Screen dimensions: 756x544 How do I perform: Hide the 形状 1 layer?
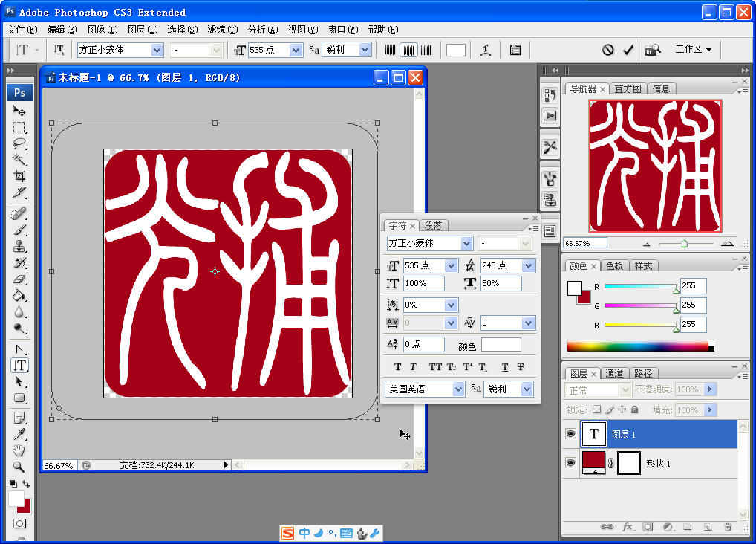(x=570, y=463)
